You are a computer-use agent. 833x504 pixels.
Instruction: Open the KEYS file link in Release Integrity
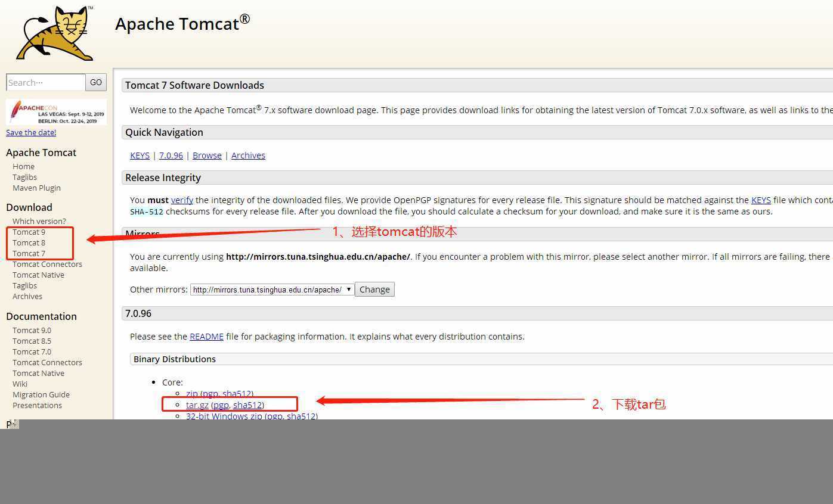pos(761,200)
